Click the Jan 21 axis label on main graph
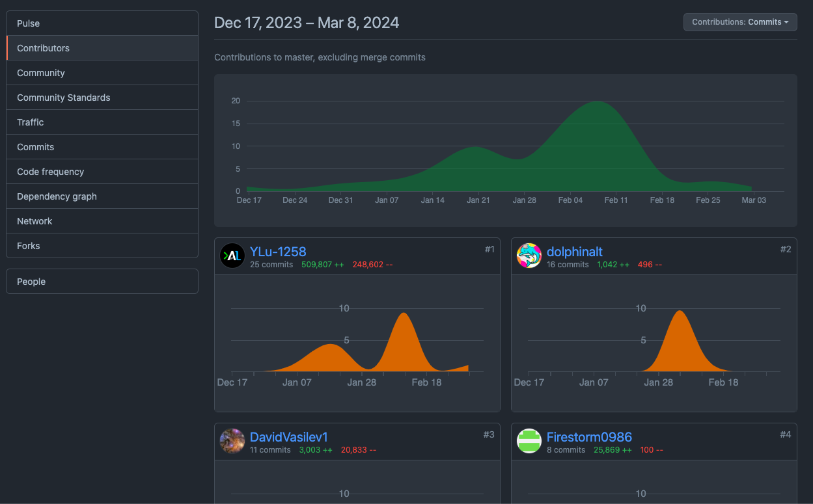The width and height of the screenshot is (813, 504). pos(478,200)
